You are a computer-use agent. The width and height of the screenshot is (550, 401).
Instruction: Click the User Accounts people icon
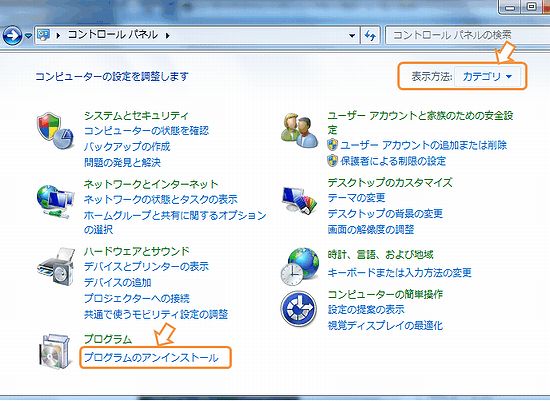pos(300,131)
